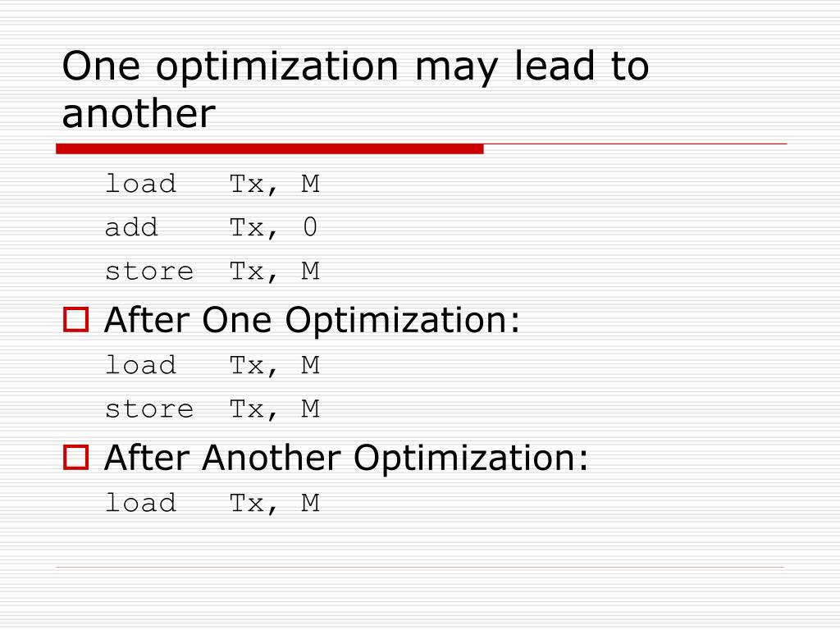Click the red square bullet beside After One Optimization
The image size is (840, 630).
[x=75, y=320]
